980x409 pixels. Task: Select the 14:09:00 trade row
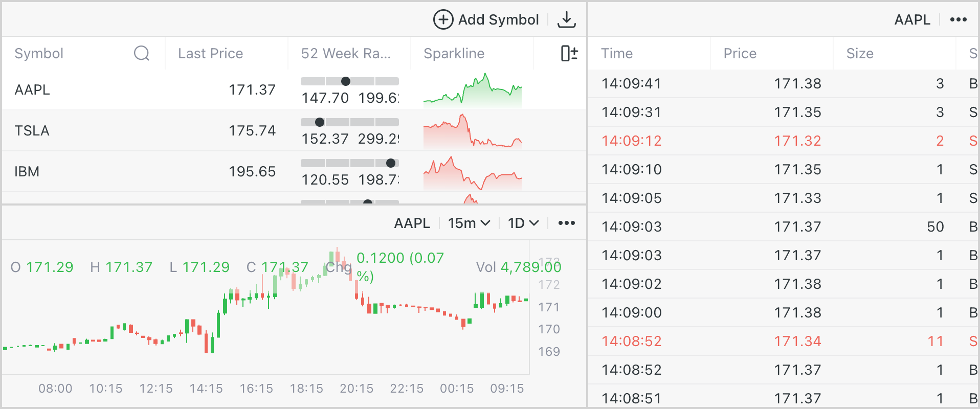point(783,312)
